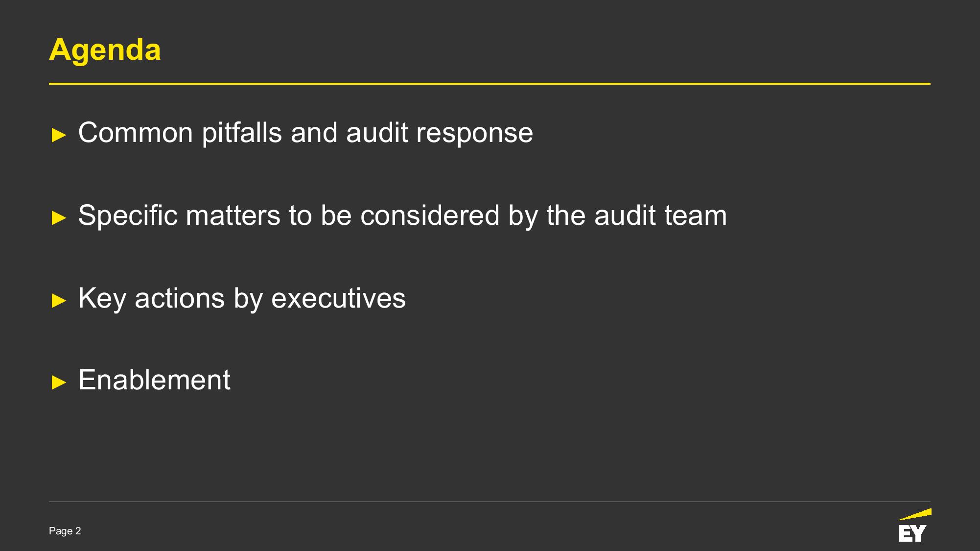980x551 pixels.
Task: Click the word "executives" in third bullet
Action: pos(338,298)
